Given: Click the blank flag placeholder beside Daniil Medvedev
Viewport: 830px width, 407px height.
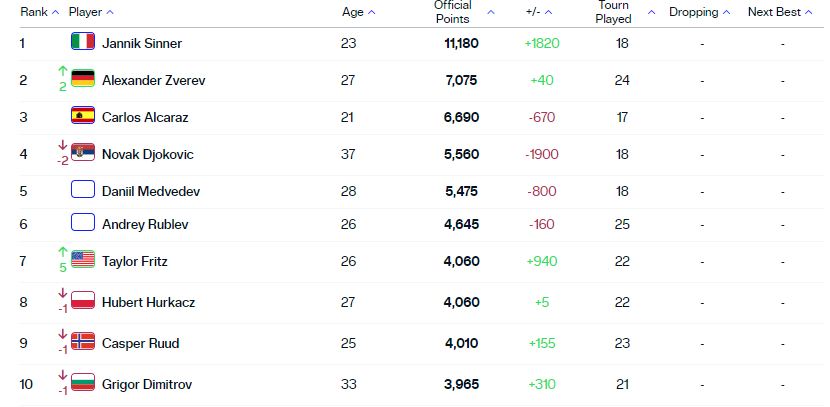Looking at the screenshot, I should [83, 190].
